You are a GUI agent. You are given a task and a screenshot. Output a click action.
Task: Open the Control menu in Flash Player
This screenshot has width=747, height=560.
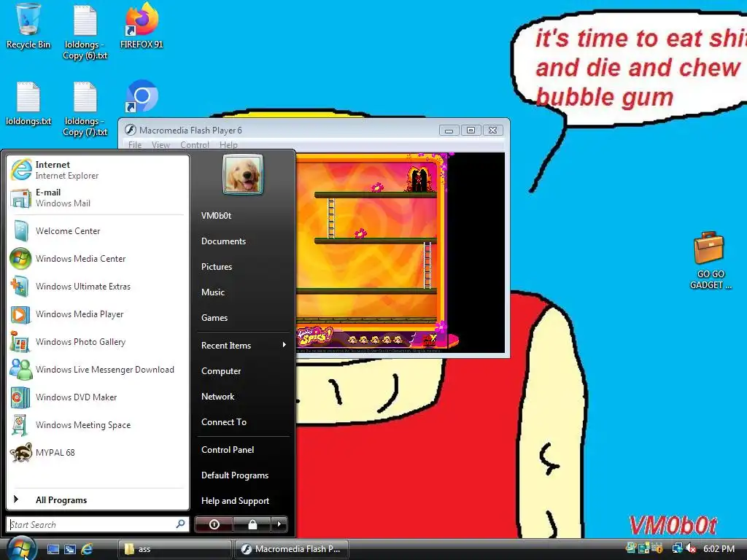pyautogui.click(x=195, y=145)
